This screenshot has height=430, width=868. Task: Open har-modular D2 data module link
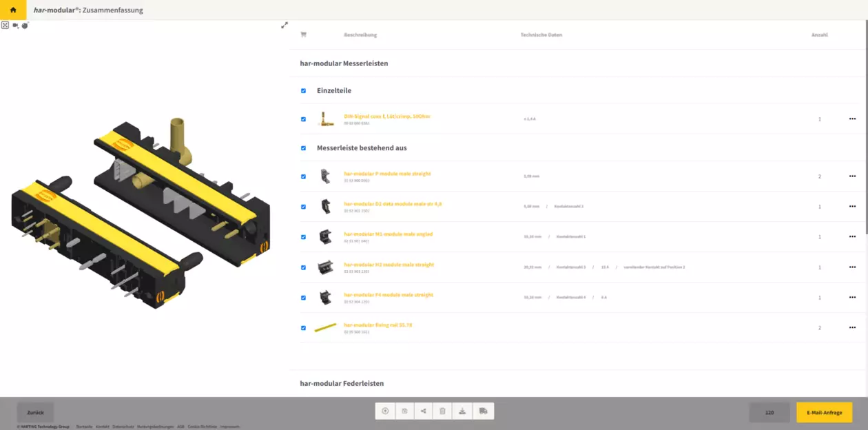pyautogui.click(x=393, y=204)
